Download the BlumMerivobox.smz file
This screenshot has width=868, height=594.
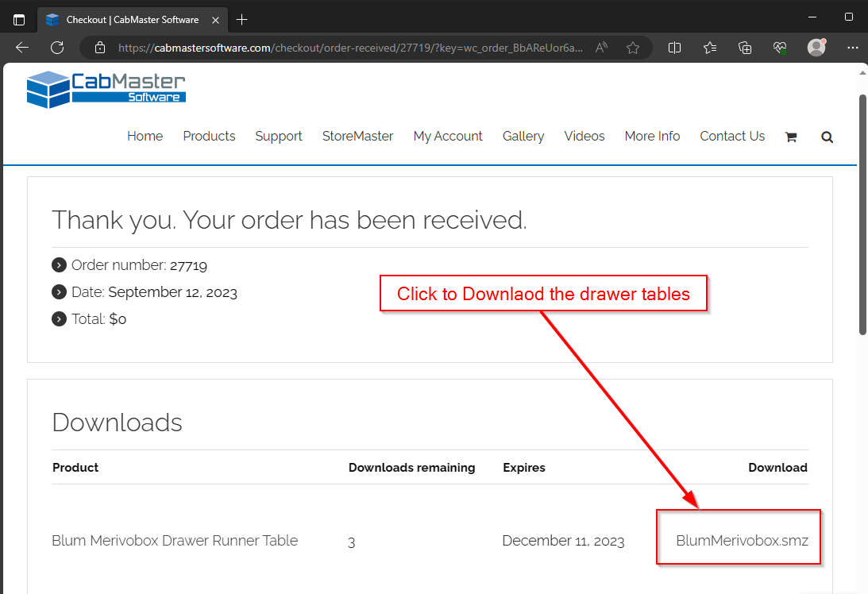pyautogui.click(x=742, y=540)
